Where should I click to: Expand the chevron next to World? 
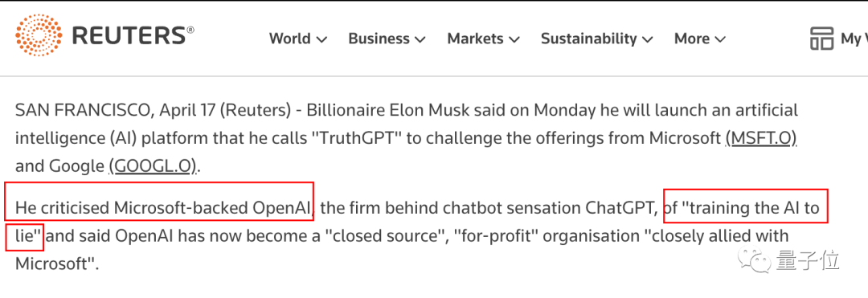321,40
